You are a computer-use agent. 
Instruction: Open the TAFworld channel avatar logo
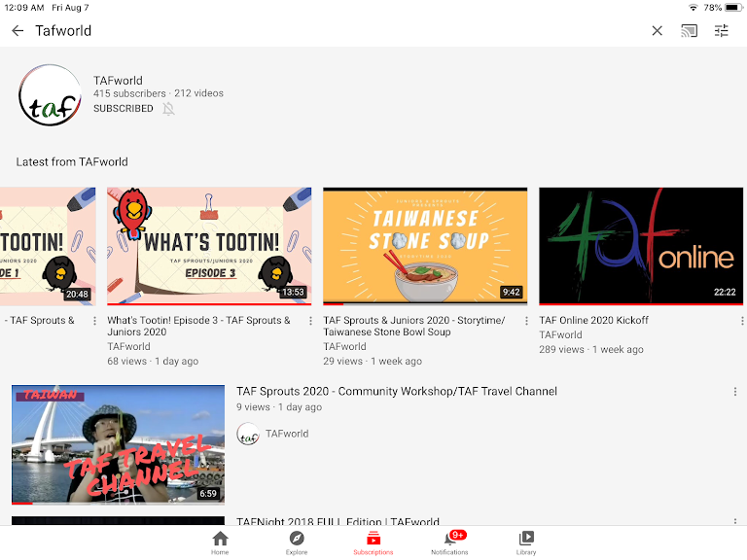click(50, 95)
